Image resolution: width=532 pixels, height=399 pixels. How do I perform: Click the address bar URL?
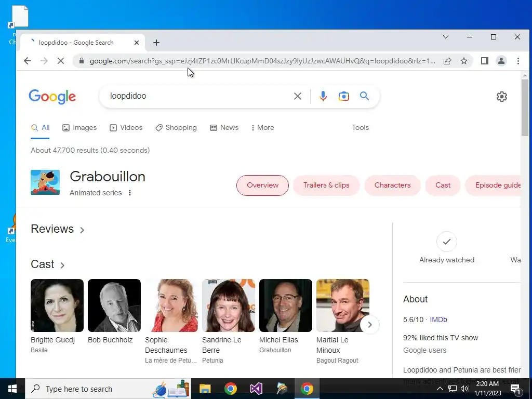tap(262, 61)
